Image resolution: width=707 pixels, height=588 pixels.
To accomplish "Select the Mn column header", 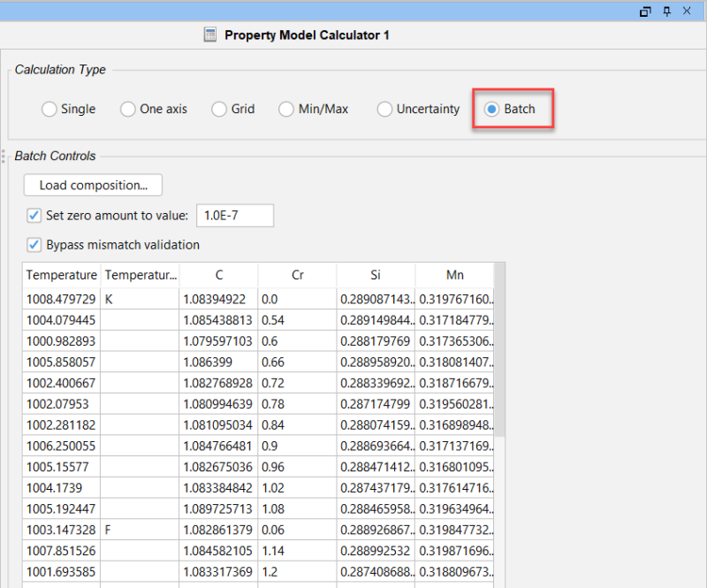I will point(455,275).
